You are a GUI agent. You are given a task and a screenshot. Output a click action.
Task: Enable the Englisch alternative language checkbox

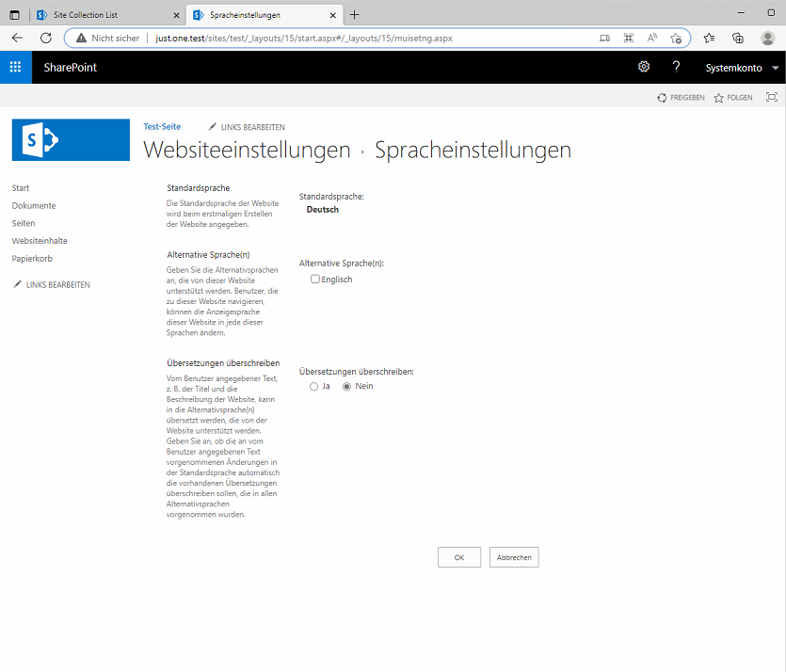[x=316, y=279]
